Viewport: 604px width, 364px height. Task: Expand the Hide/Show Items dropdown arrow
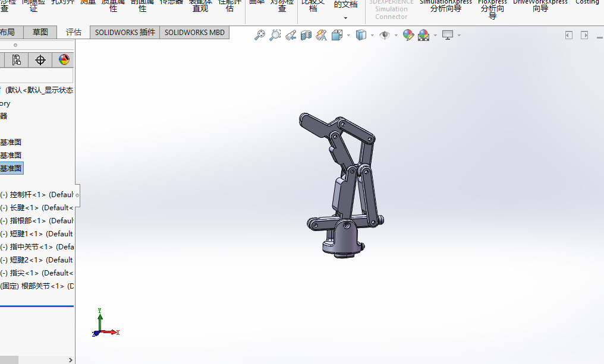(396, 36)
